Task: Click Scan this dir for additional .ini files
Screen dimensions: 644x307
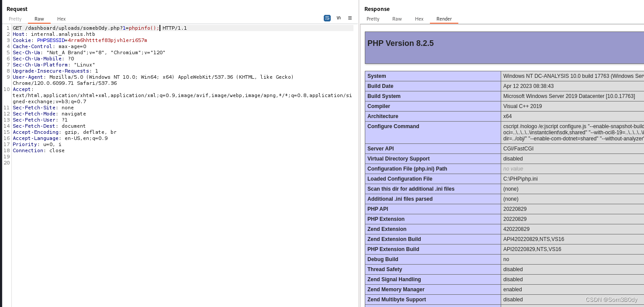Action: click(411, 189)
